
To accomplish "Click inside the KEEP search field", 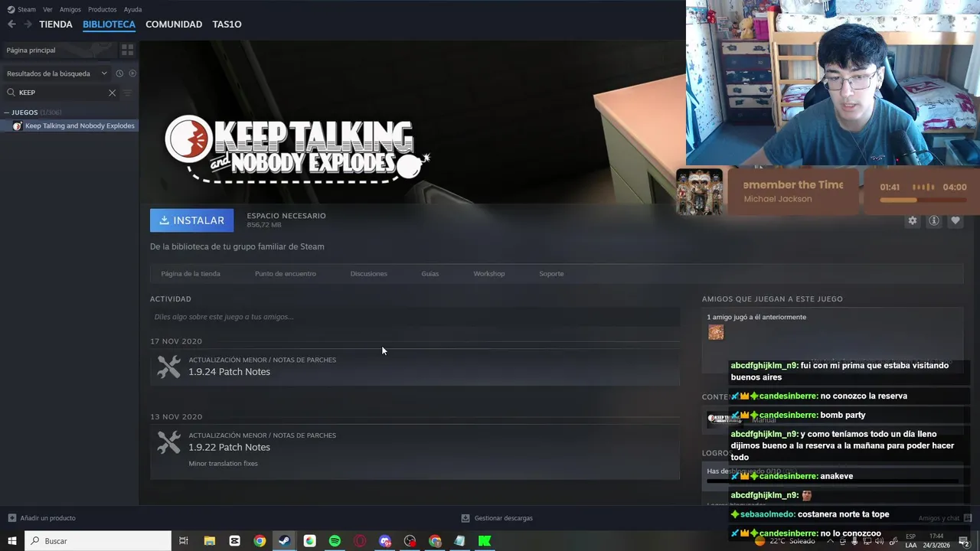I will 61,93.
